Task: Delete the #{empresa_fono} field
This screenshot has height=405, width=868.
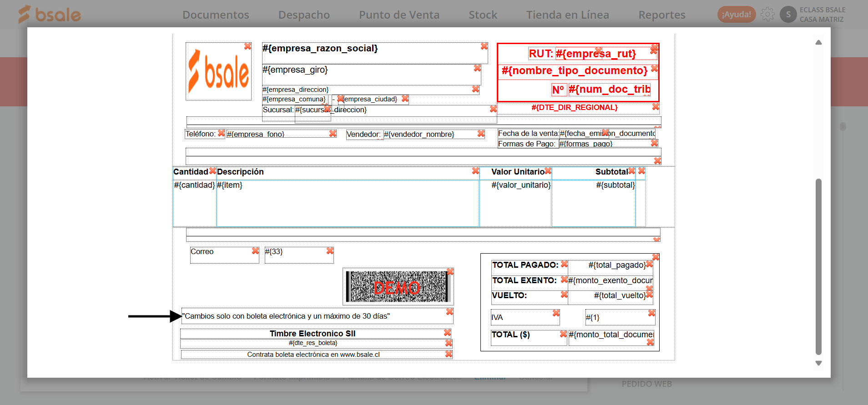Action: pos(333,134)
